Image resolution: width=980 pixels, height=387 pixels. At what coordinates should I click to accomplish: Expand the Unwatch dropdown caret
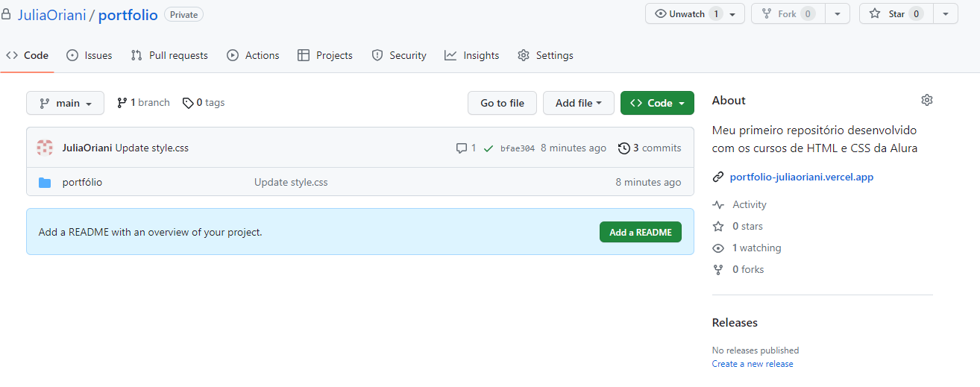click(733, 14)
